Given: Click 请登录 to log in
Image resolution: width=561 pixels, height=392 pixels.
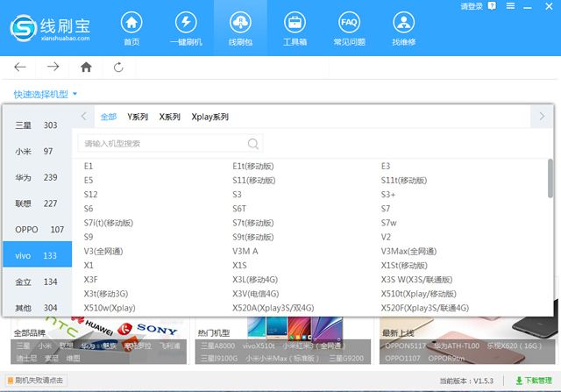Looking at the screenshot, I should 472,6.
